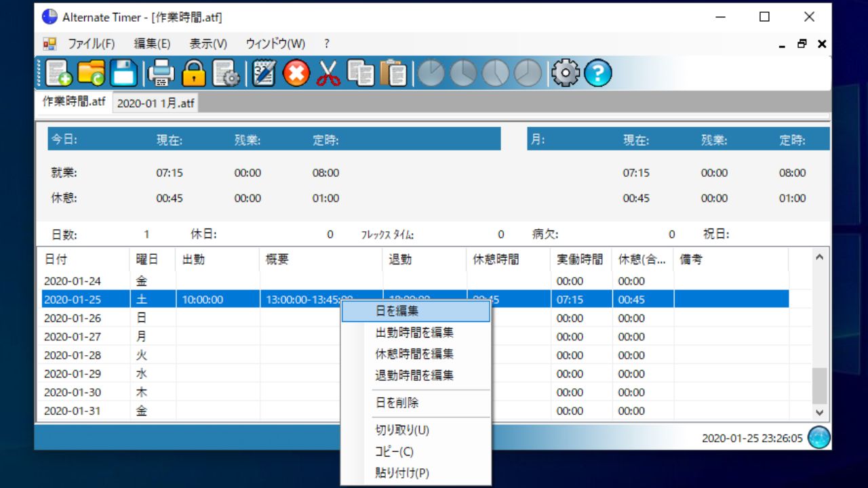Viewport: 868px width, 488px height.
Task: Click the 実働時間 column header
Action: pyautogui.click(x=581, y=260)
